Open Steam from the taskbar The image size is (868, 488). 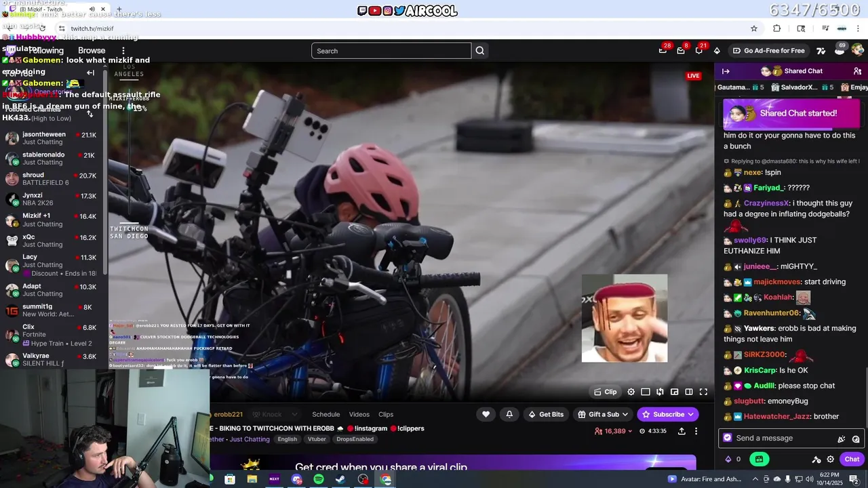coord(340,479)
